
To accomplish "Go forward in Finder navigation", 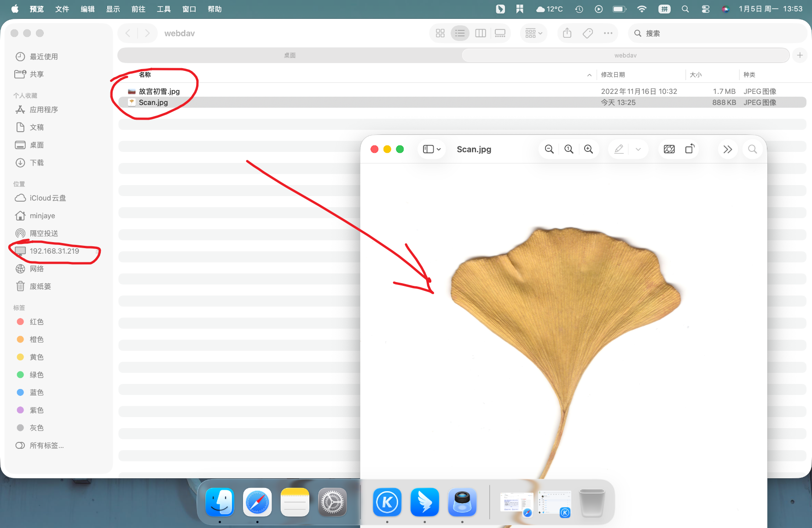I will pos(147,33).
